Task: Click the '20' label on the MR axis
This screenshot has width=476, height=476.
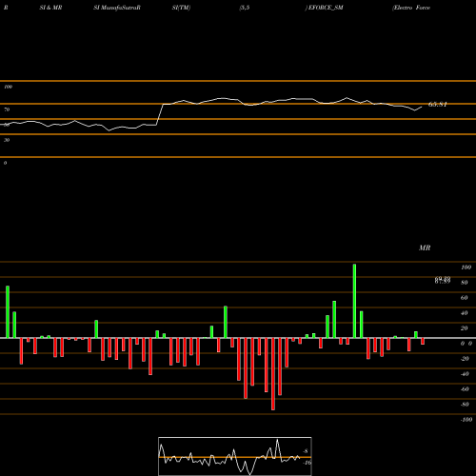Action: pos(465,328)
